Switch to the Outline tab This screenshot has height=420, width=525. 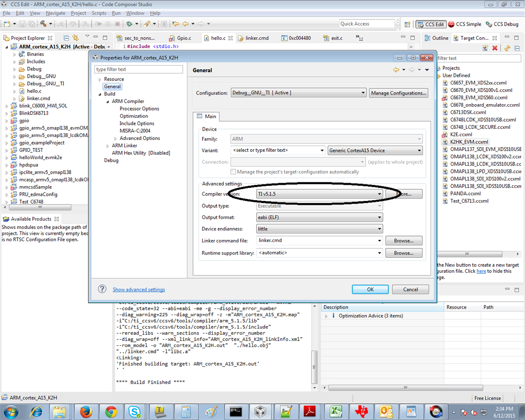437,38
